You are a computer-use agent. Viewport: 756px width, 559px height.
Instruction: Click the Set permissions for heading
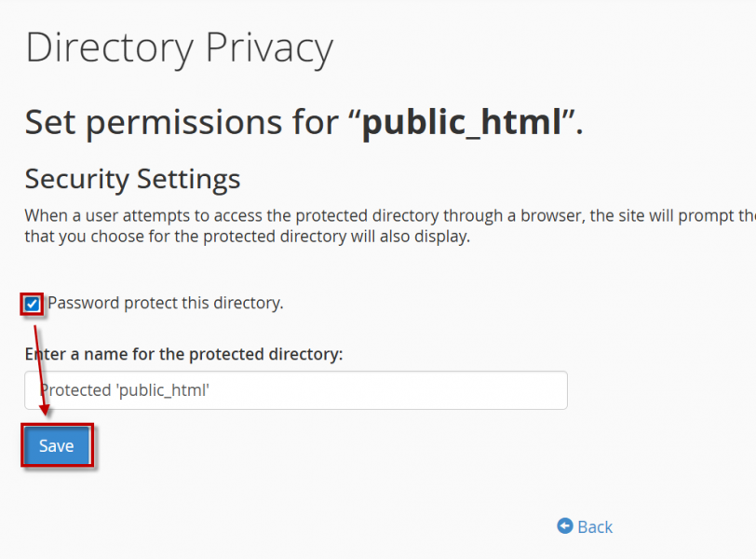tap(186, 122)
